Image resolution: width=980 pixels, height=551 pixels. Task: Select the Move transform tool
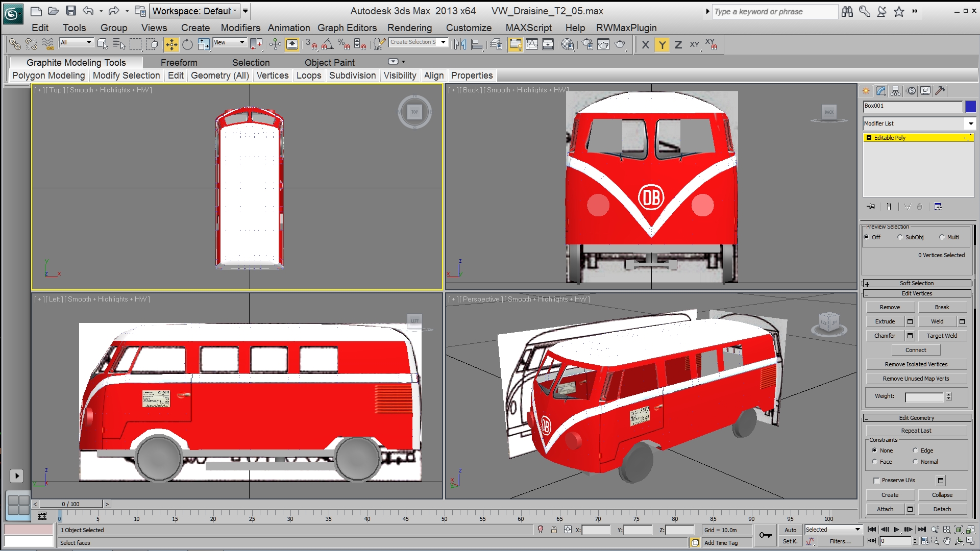click(171, 45)
